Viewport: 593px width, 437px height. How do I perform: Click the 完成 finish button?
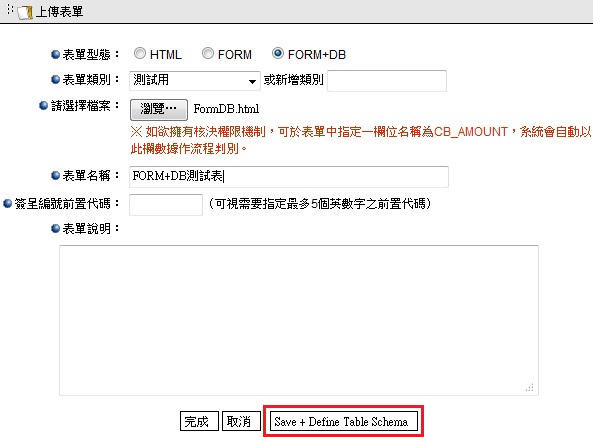pyautogui.click(x=199, y=421)
